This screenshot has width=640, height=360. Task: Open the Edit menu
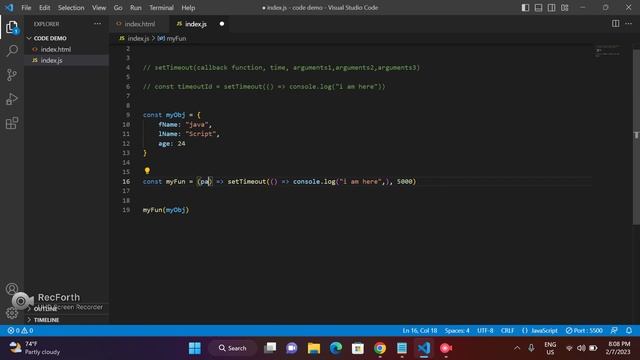click(44, 7)
